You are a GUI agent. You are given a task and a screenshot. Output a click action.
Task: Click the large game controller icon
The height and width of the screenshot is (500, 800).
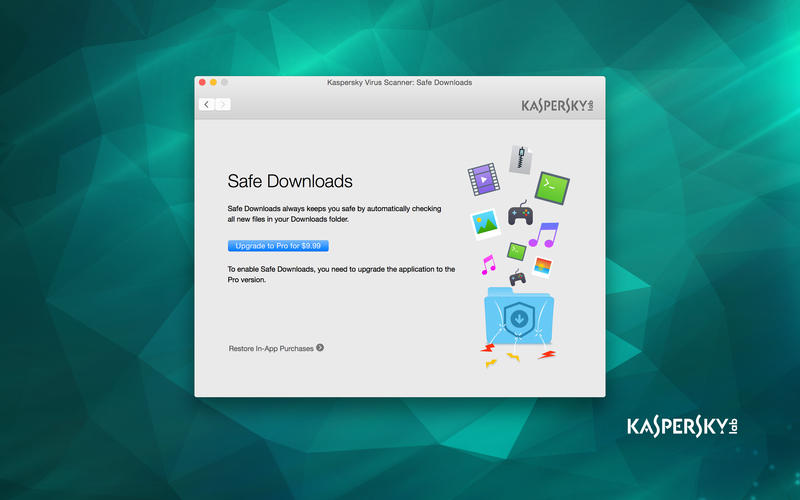pos(520,213)
